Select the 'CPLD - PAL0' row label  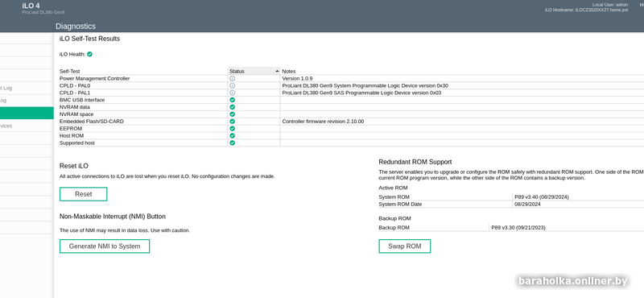pyautogui.click(x=75, y=85)
